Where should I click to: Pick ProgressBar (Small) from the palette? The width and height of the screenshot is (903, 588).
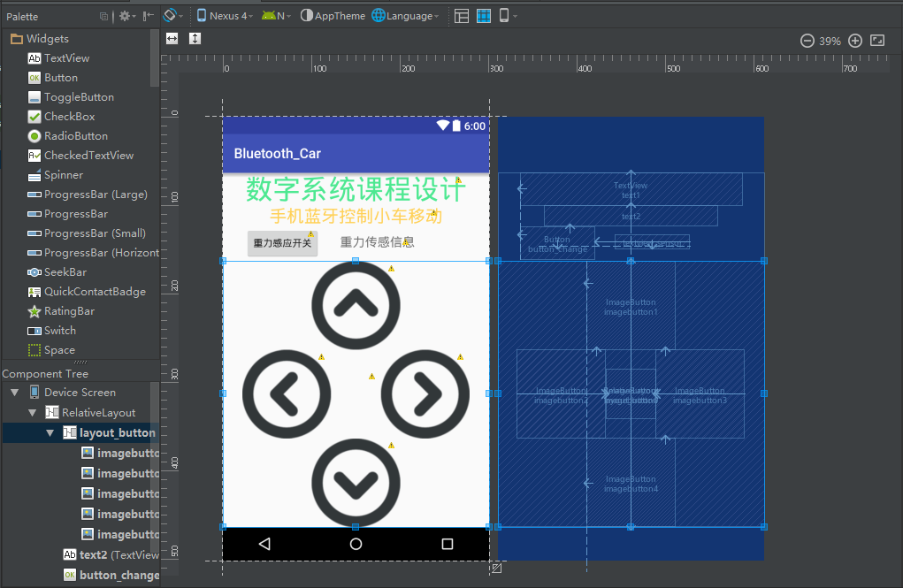[x=87, y=233]
